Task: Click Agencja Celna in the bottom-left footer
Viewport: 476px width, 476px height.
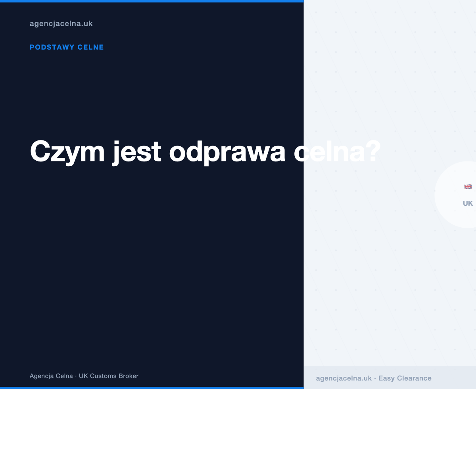Action: coord(51,376)
